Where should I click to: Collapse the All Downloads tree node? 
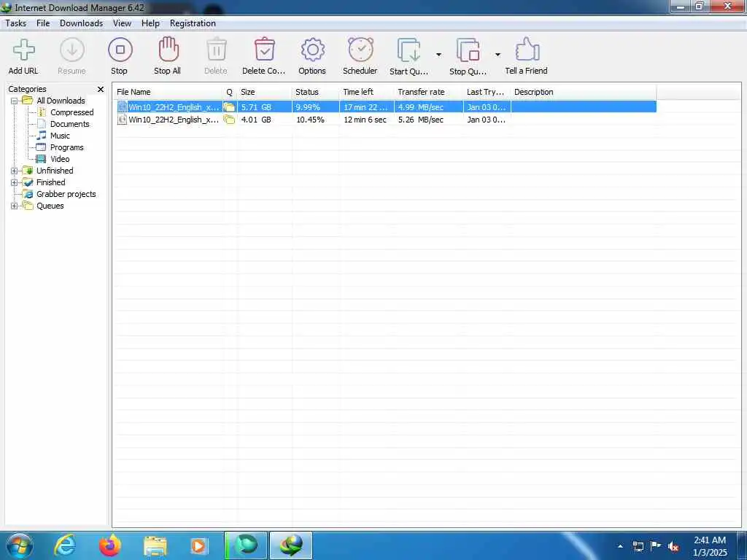(15, 101)
